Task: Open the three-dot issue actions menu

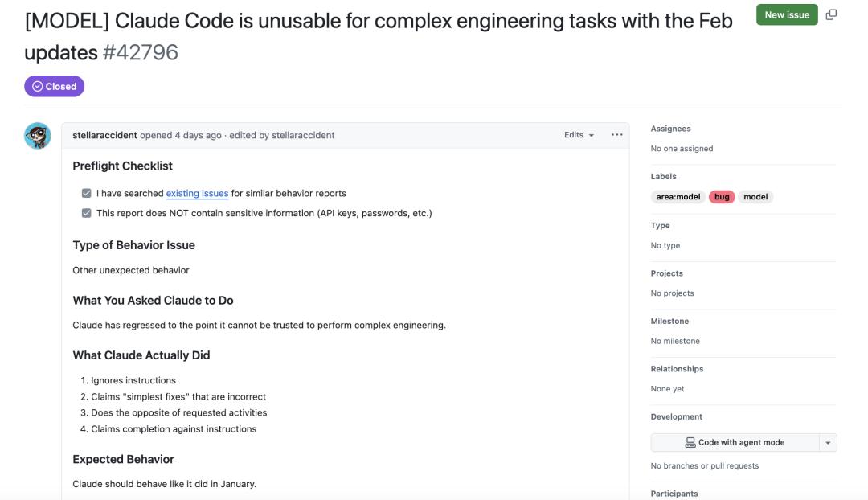Action: pos(616,135)
